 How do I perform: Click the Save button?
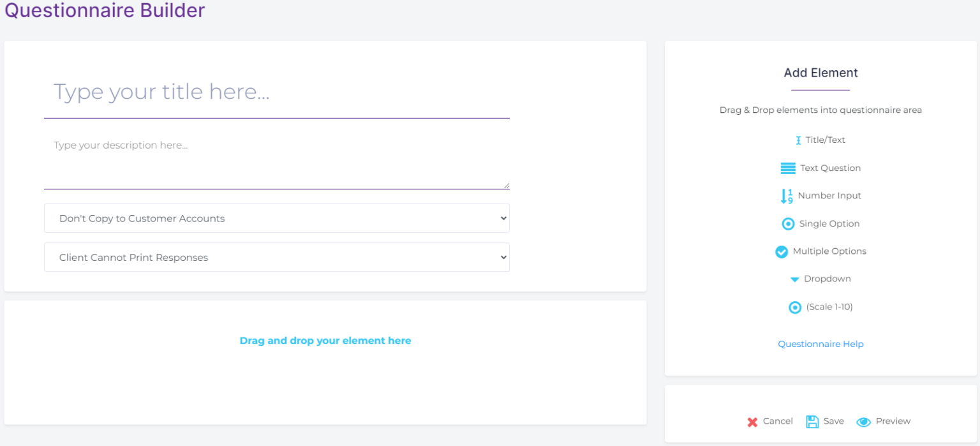834,421
